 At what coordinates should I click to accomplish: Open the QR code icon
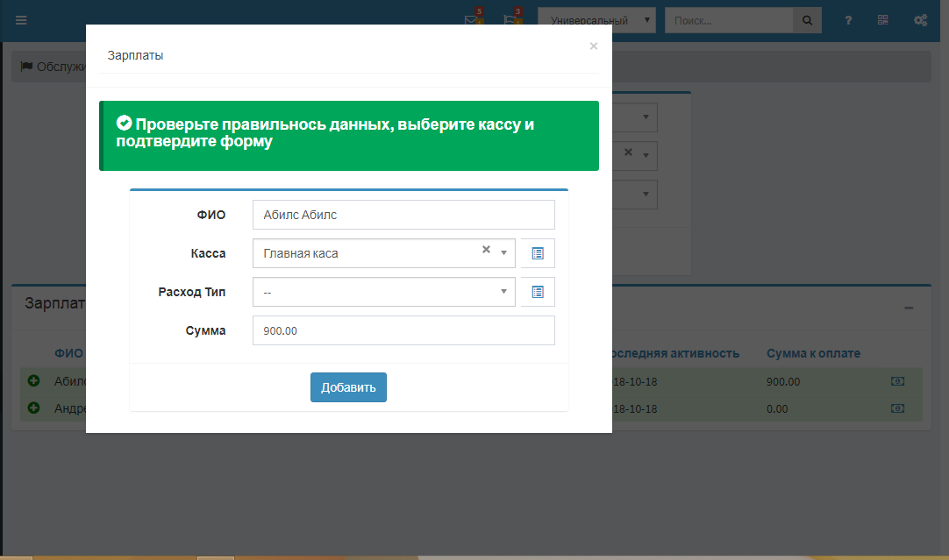pos(882,20)
